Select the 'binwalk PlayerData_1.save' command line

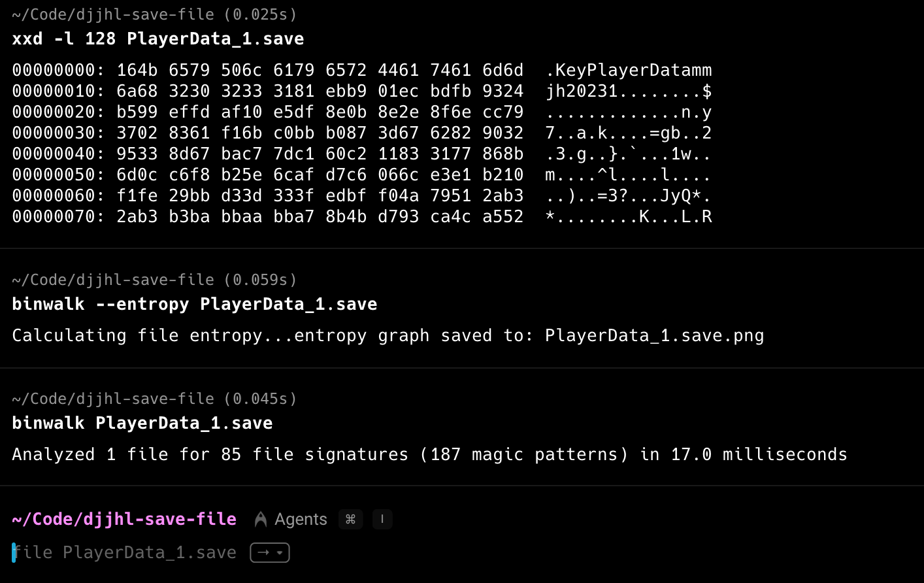(142, 423)
